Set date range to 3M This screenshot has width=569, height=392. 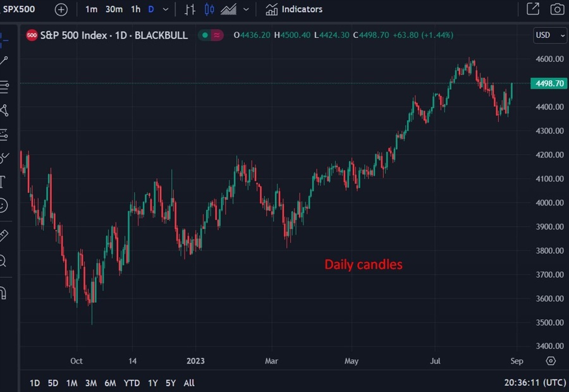click(x=91, y=383)
